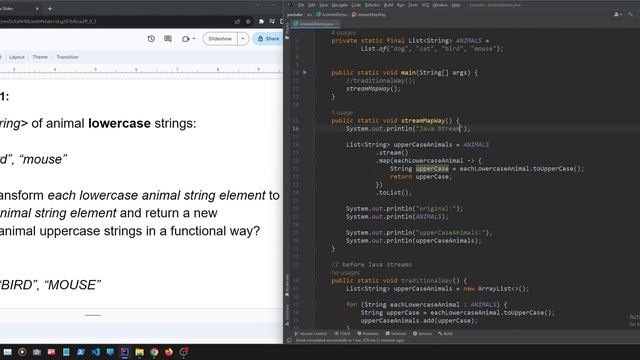Click the '4 usages' hint above ANIMALS
This screenshot has height=360, width=640.
click(343, 32)
